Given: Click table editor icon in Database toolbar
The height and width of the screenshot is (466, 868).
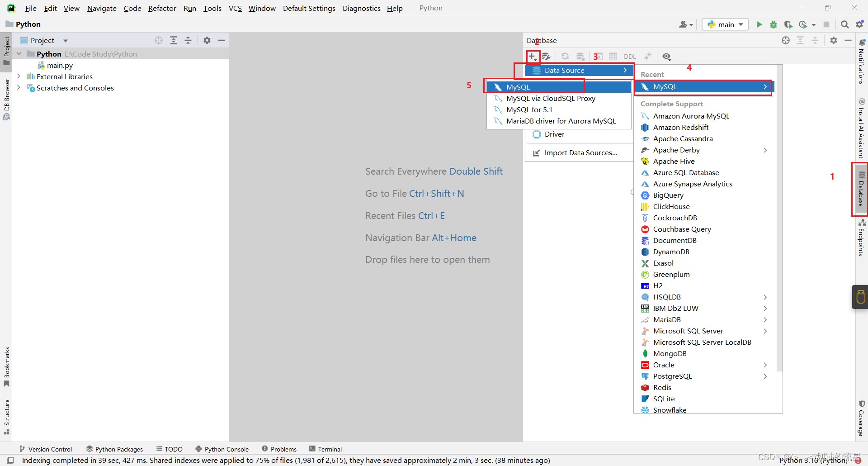Looking at the screenshot, I should 613,57.
